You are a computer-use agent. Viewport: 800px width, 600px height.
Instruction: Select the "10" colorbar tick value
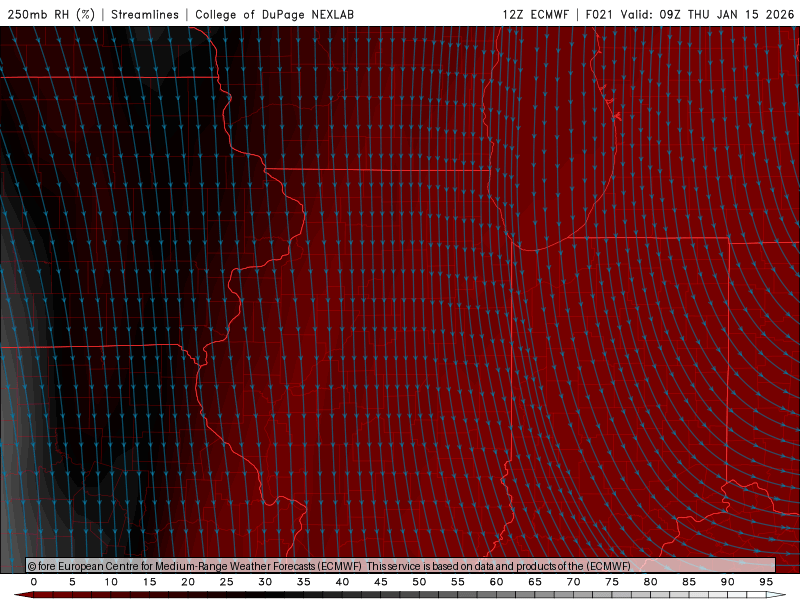[x=111, y=582]
